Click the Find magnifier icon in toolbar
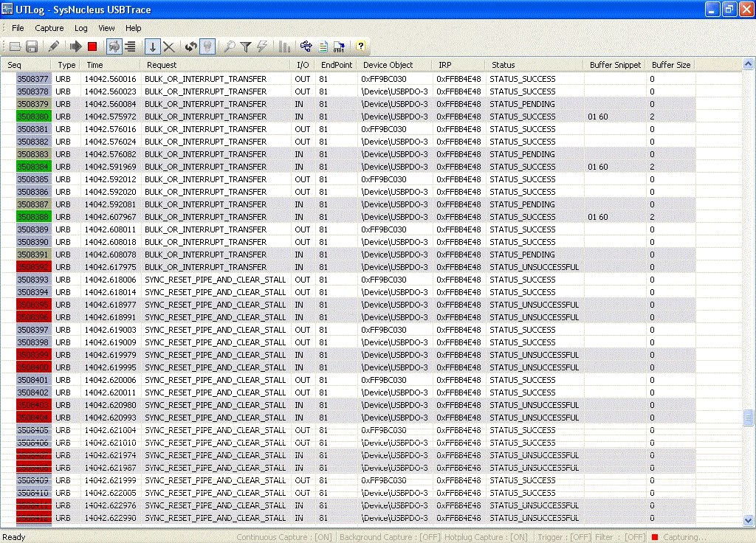 229,46
